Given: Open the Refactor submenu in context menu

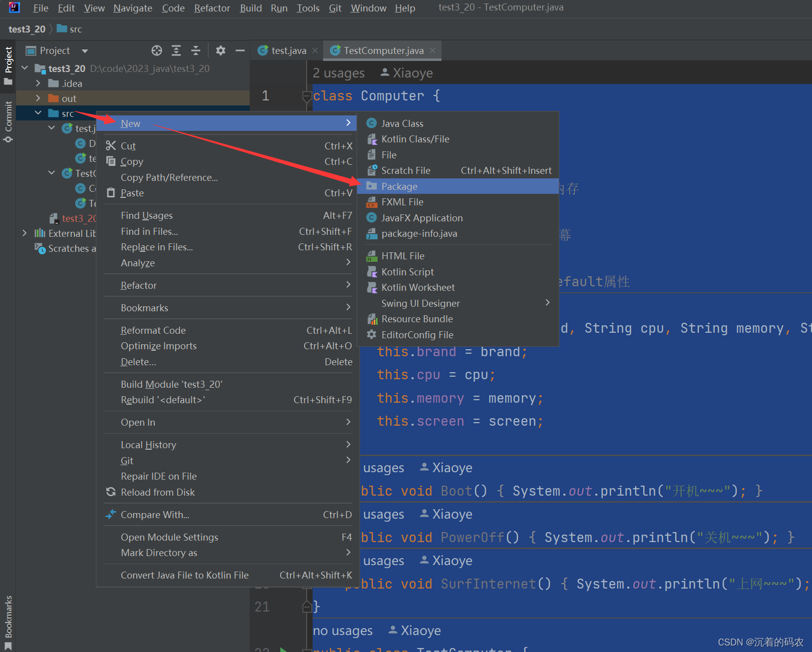Looking at the screenshot, I should [x=228, y=285].
